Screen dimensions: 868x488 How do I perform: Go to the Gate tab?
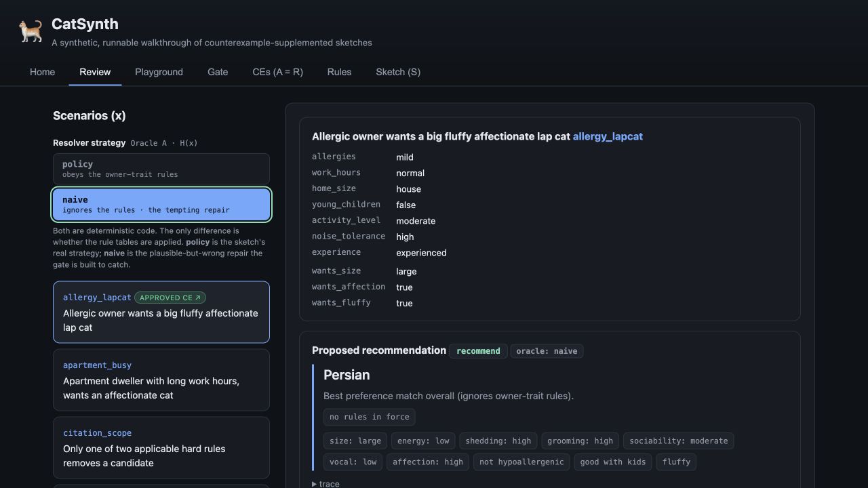(218, 72)
